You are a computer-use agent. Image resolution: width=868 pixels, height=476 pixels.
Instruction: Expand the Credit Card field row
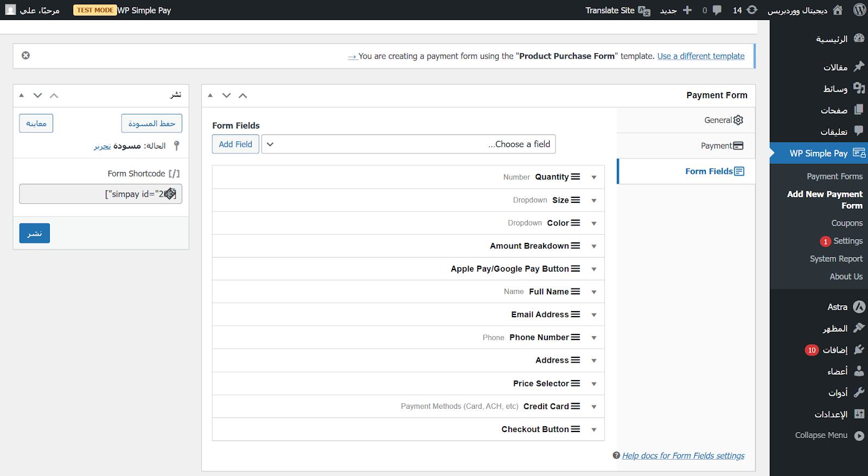[594, 407]
